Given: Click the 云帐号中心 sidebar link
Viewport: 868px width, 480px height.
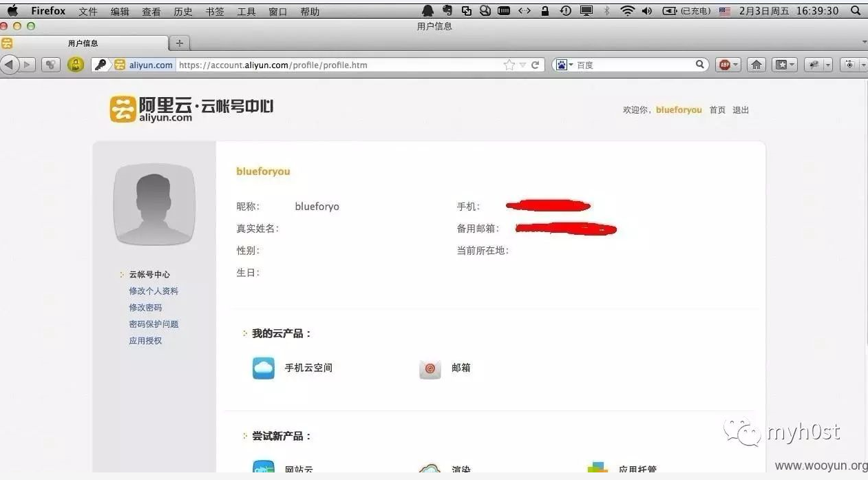Looking at the screenshot, I should click(x=149, y=274).
